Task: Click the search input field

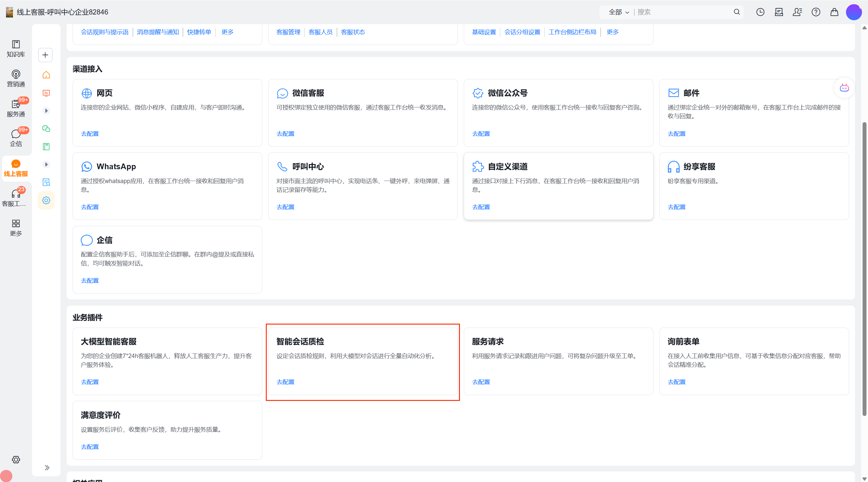Action: point(684,12)
